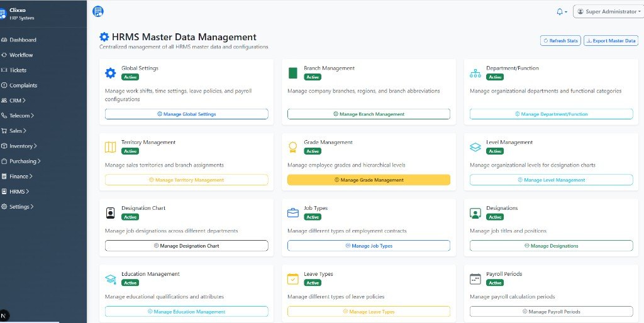
Task: Click the Inventory box icon in sidebar
Action: [x=4, y=146]
